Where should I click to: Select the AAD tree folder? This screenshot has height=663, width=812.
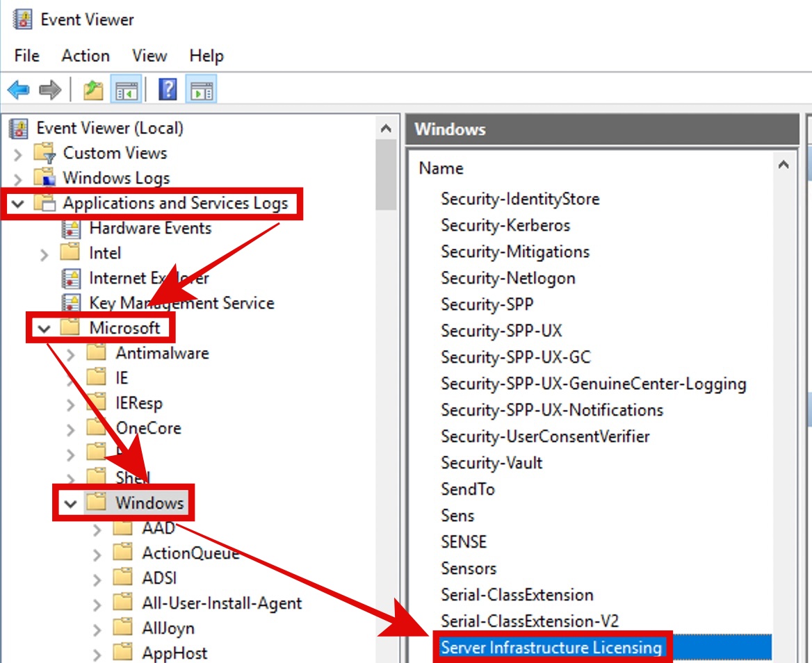[x=159, y=528]
